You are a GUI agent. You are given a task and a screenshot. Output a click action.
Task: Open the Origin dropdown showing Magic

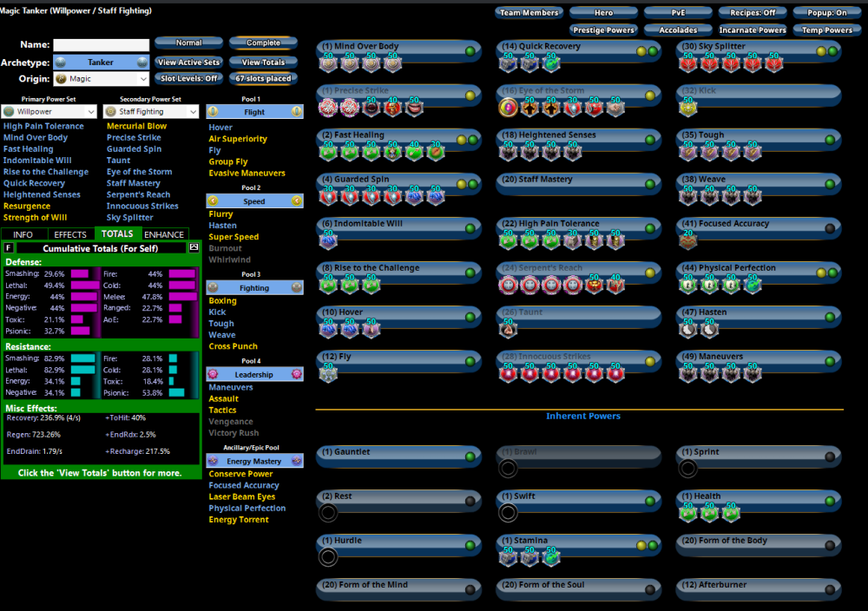tap(101, 79)
